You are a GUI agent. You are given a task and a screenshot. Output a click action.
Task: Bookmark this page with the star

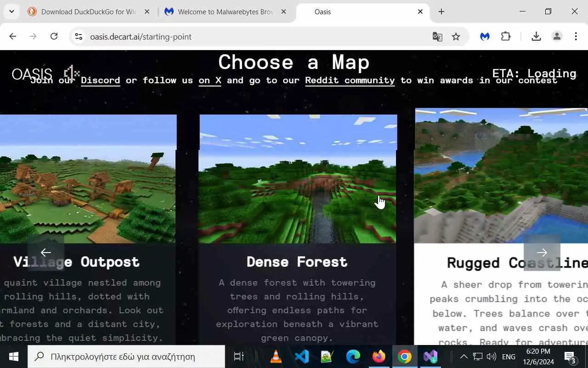[x=456, y=36]
